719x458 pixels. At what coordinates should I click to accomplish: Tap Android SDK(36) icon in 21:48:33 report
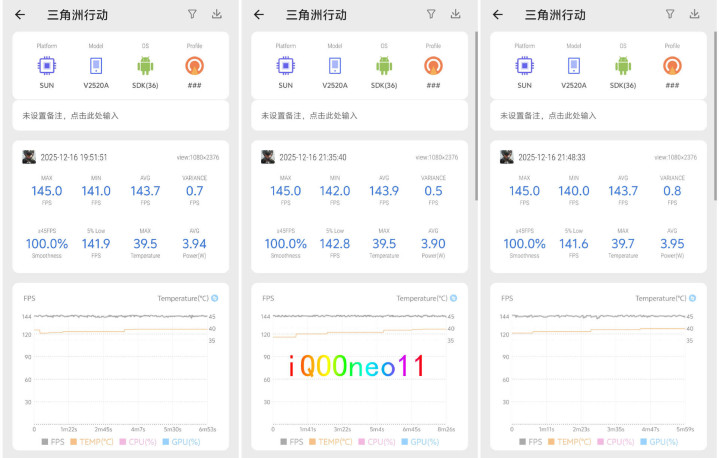623,66
